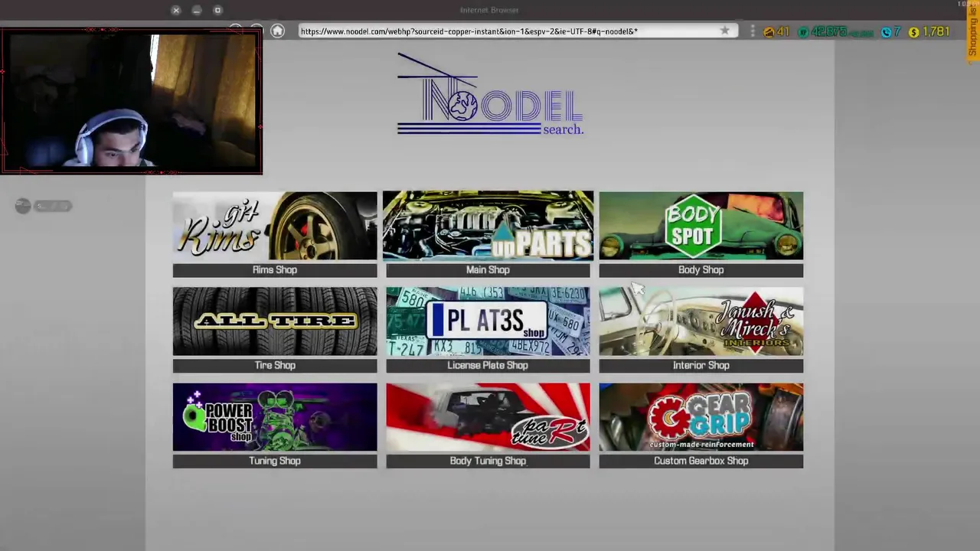Screen dimensions: 980x551
Task: Open the Janush & Mireck's Interiors banner
Action: click(x=701, y=321)
